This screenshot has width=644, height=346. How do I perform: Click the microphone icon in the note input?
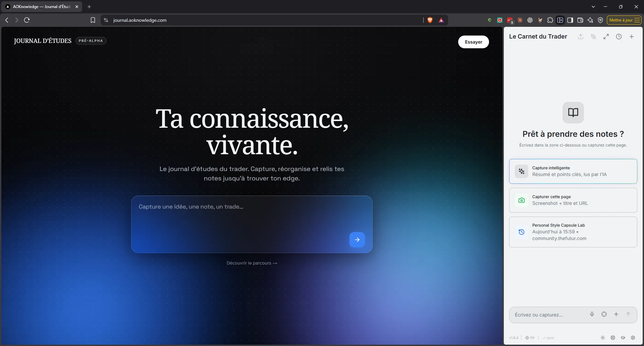592,314
